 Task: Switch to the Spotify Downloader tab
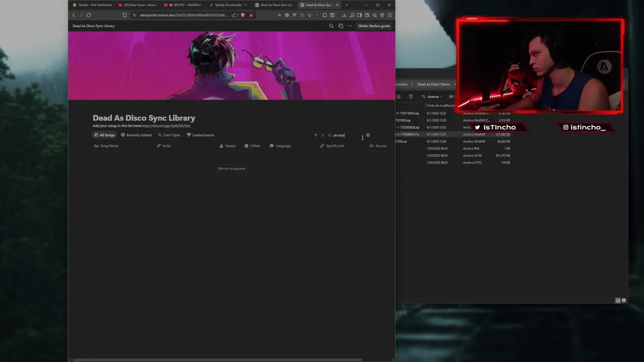(x=228, y=5)
